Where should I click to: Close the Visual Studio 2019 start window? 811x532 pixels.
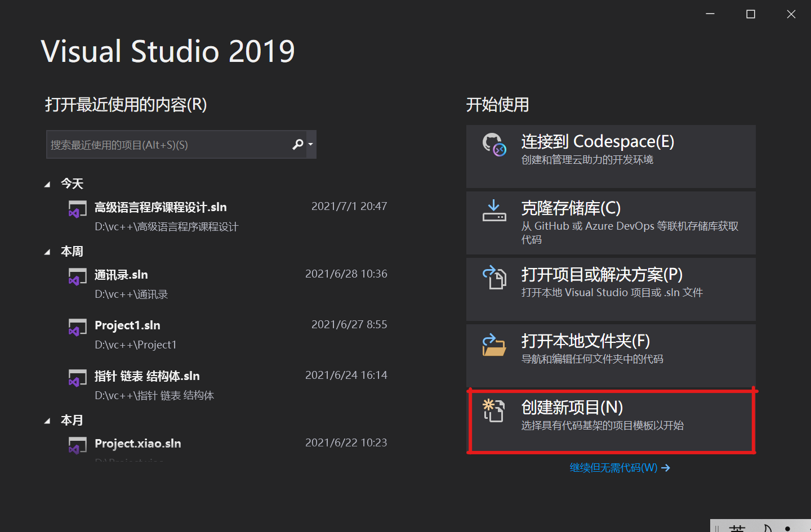(x=791, y=14)
